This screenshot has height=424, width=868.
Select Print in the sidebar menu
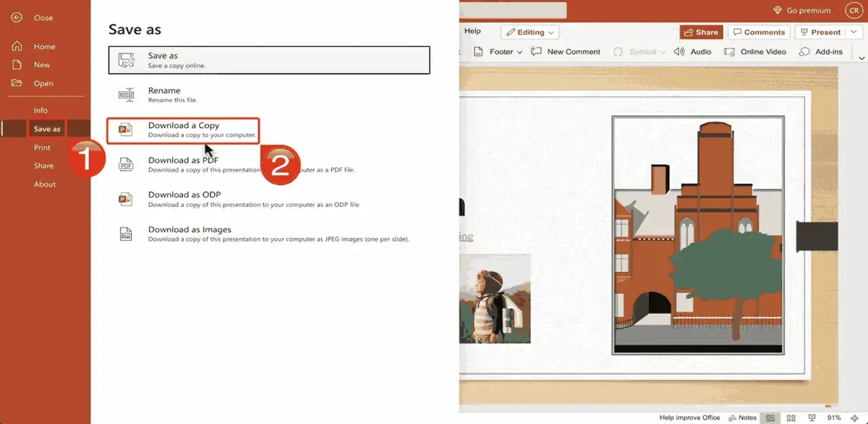(x=42, y=147)
